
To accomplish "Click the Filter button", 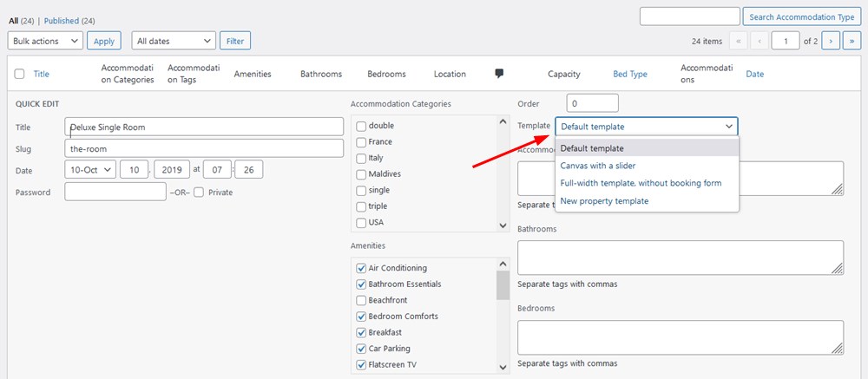I will (x=235, y=41).
